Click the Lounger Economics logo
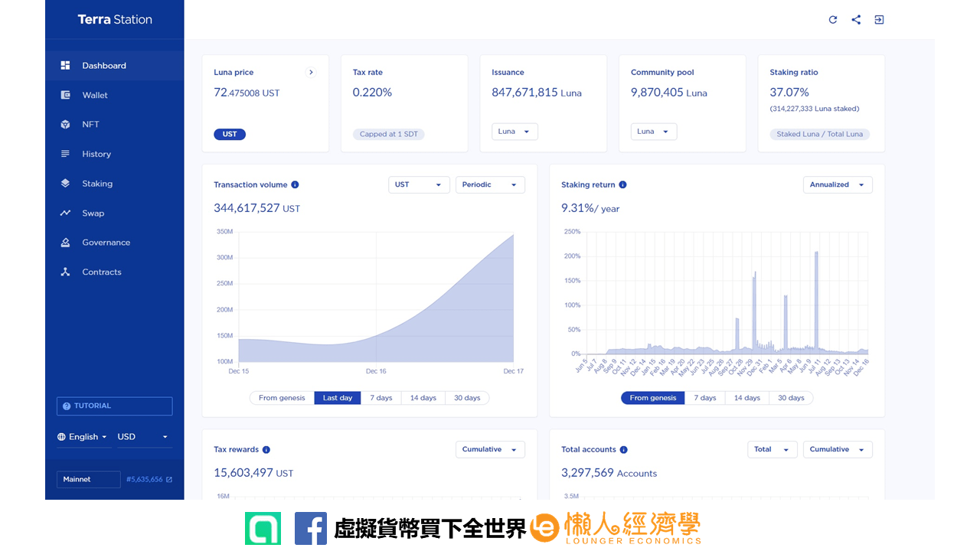This screenshot has width=980, height=551. (616, 529)
